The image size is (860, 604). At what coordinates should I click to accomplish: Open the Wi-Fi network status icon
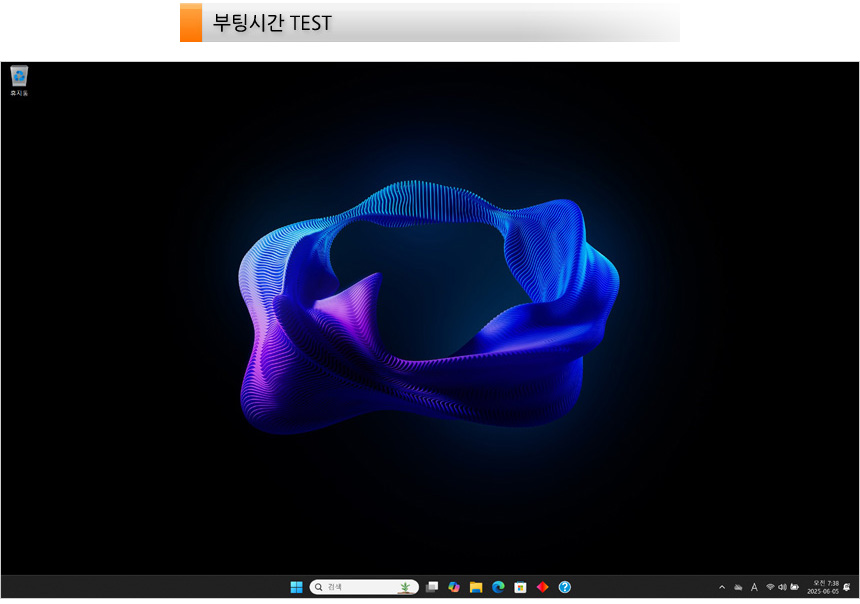point(770,587)
